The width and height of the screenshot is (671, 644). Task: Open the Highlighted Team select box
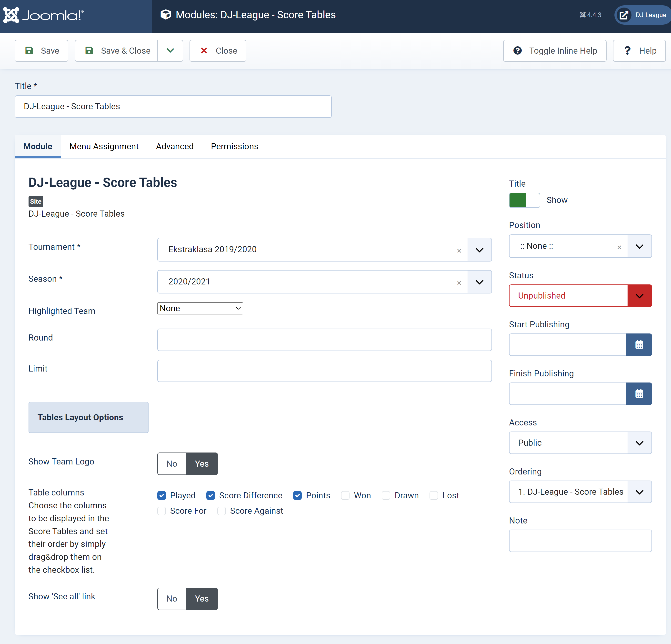point(200,308)
